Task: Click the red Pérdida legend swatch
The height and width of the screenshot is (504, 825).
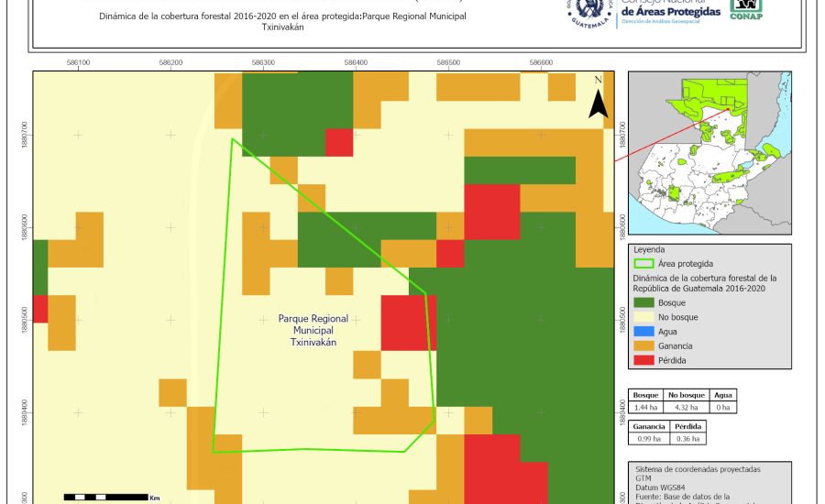Action: pos(643,361)
